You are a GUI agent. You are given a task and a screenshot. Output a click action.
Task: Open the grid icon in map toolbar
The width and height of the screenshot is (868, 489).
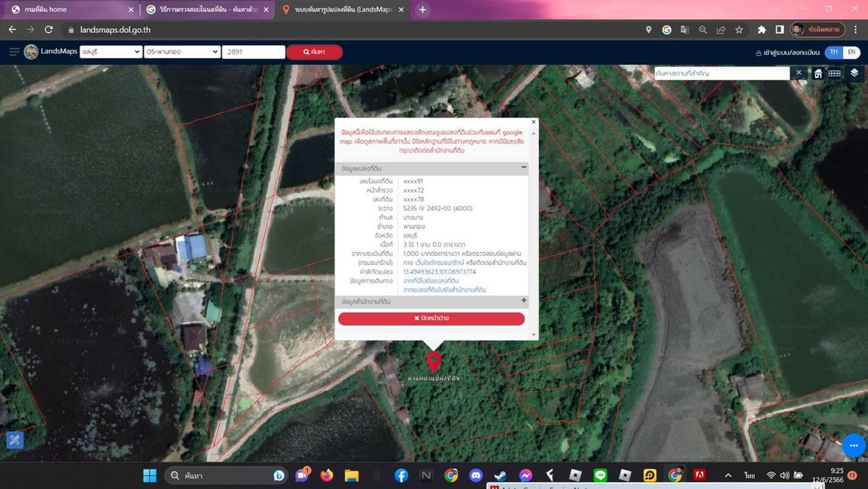(834, 73)
